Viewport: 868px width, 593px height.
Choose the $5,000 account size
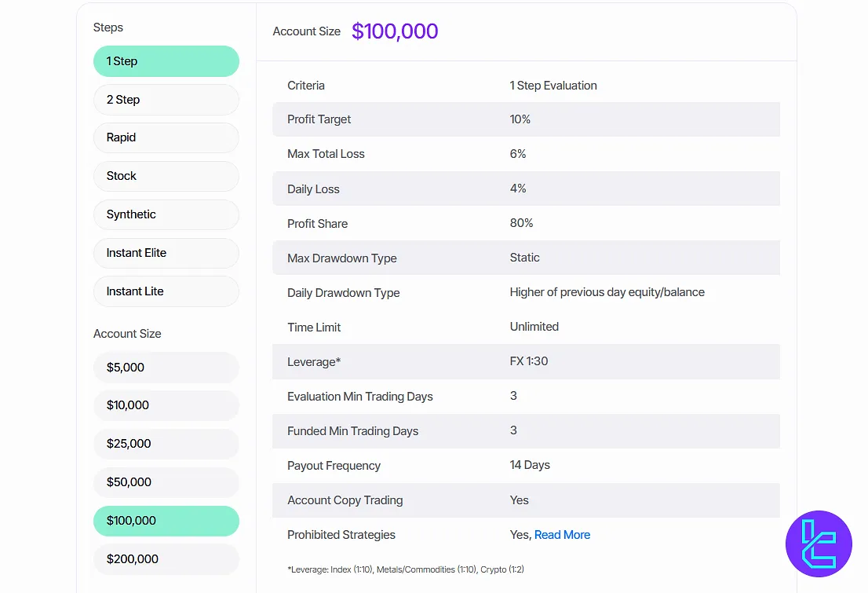point(166,368)
